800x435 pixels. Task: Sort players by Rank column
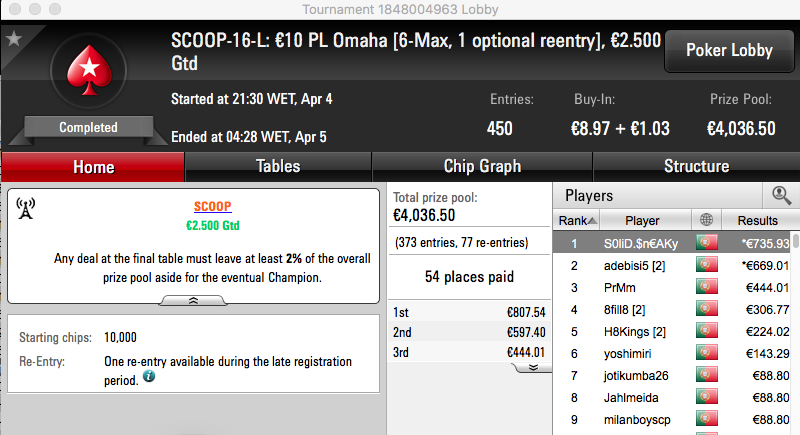[x=577, y=220]
